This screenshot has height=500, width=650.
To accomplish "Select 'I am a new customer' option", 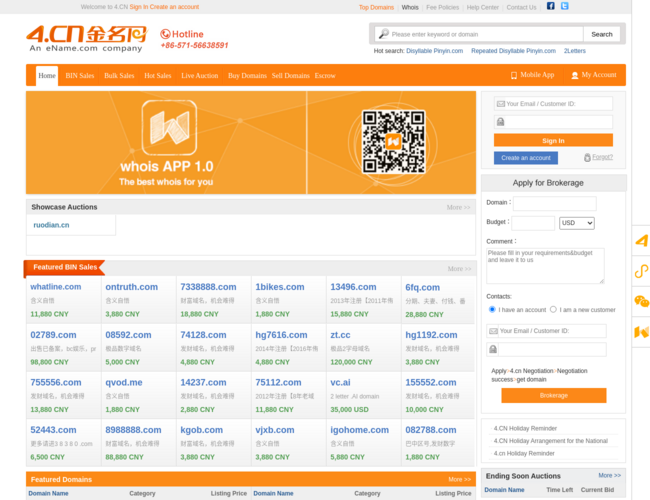I will pyautogui.click(x=554, y=310).
